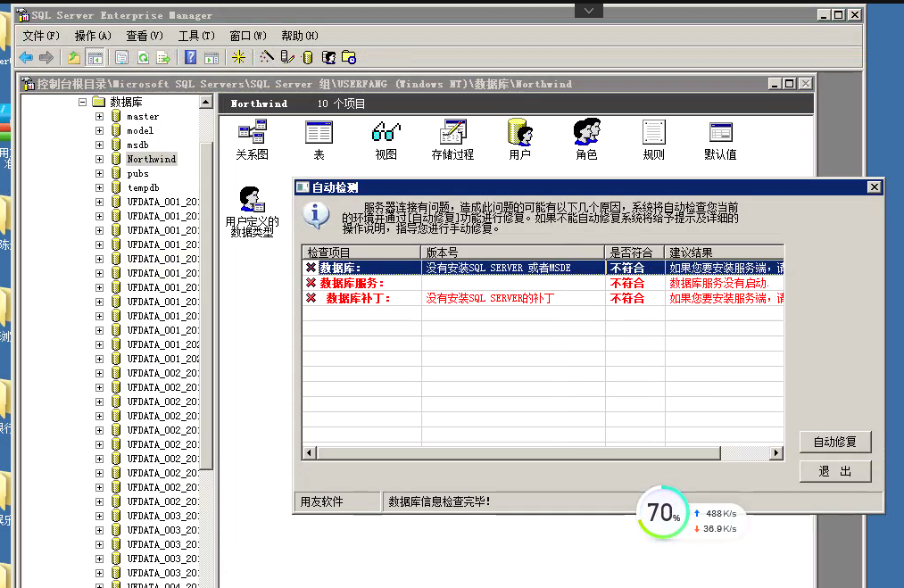Image resolution: width=904 pixels, height=588 pixels.
Task: Click the register server toolbar icon
Action: 287,57
